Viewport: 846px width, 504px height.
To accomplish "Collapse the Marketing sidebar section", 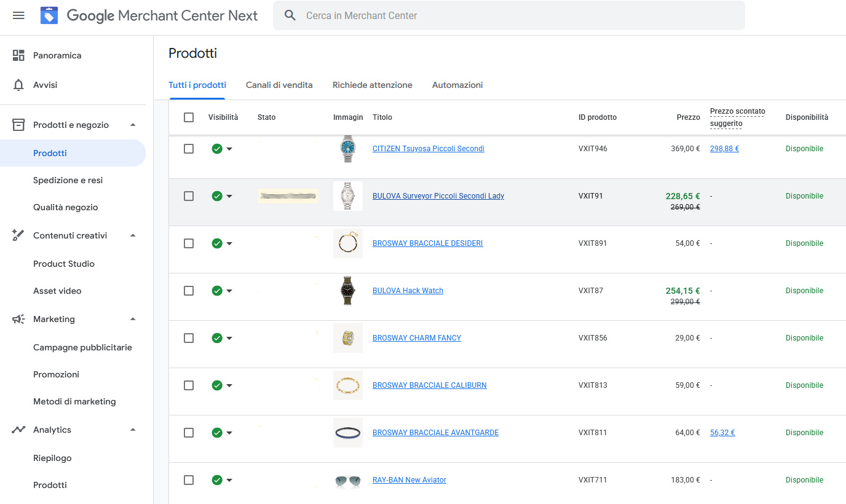I will coord(133,319).
